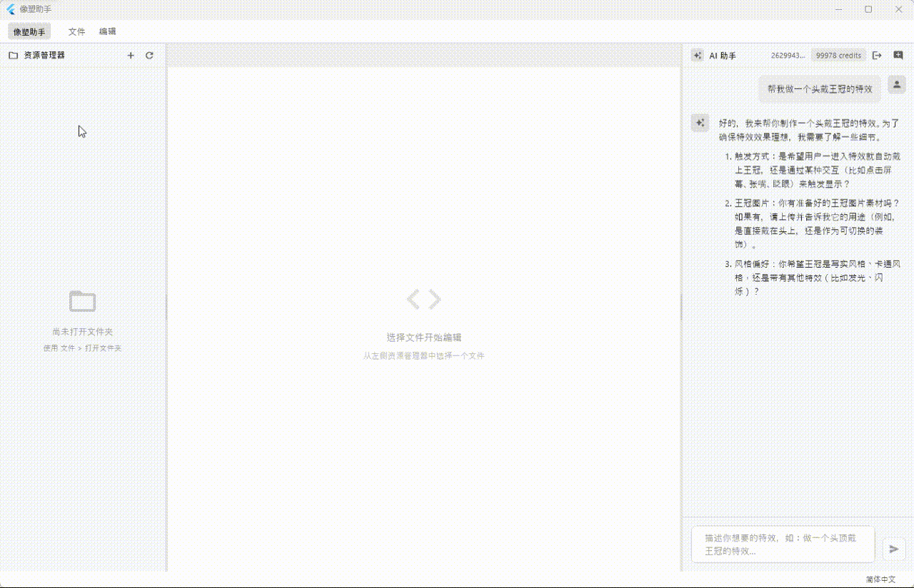Image resolution: width=914 pixels, height=588 pixels.
Task: Click the empty folder placeholder icon
Action: click(82, 301)
